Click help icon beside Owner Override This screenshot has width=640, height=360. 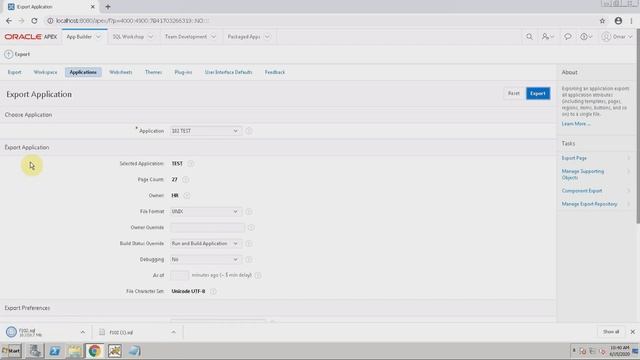pos(251,227)
